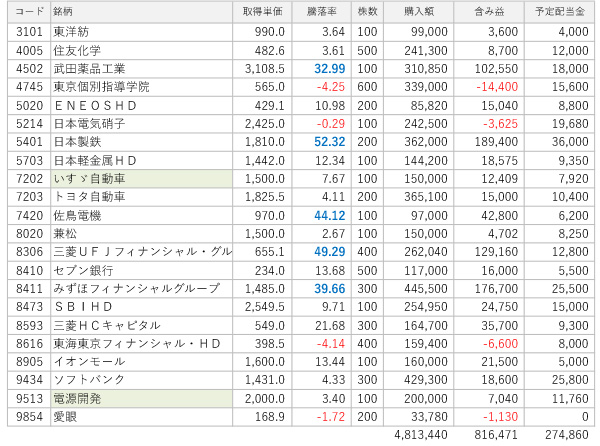Image resolution: width=600 pixels, height=446 pixels.
Task: Click the total dividend 274,860
Action: point(567,435)
